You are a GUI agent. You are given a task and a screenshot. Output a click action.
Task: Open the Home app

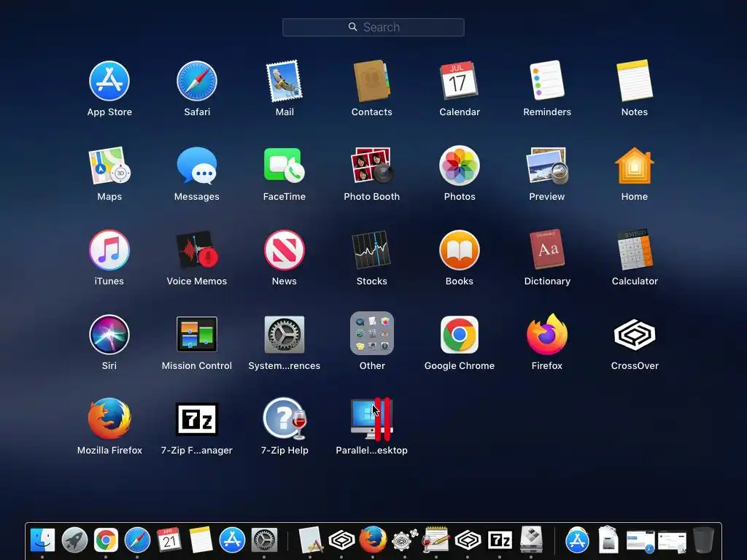coord(635,166)
